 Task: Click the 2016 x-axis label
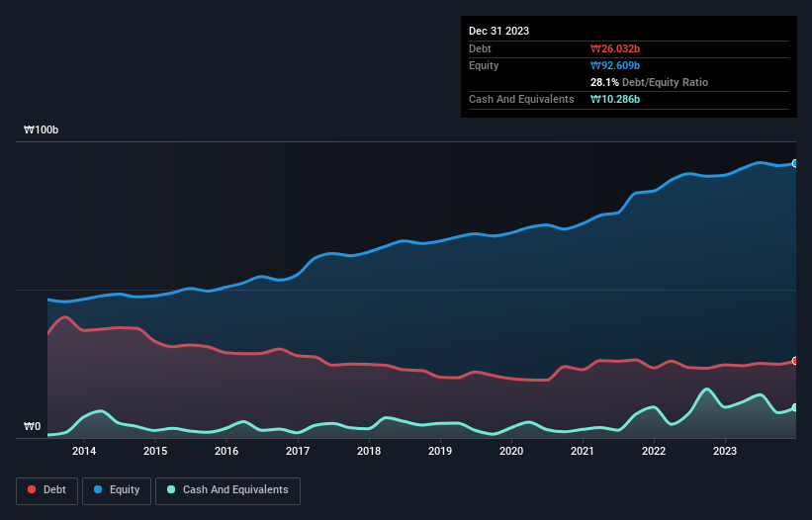point(226,451)
